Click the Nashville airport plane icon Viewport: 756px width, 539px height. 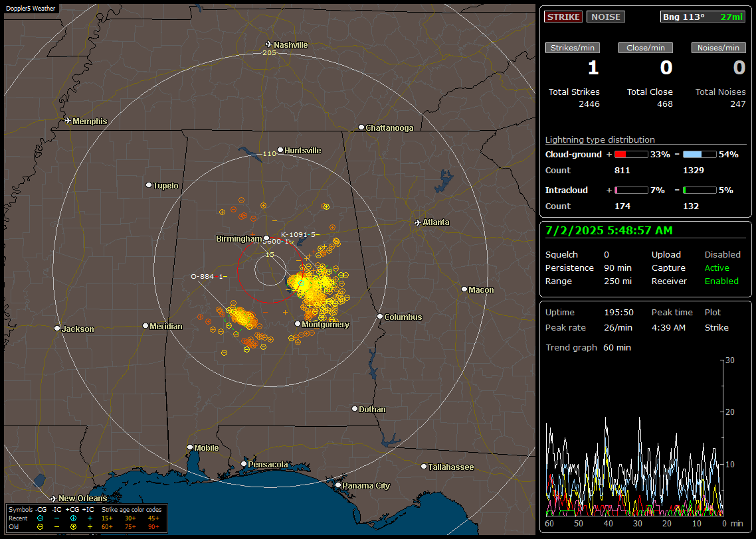point(268,44)
